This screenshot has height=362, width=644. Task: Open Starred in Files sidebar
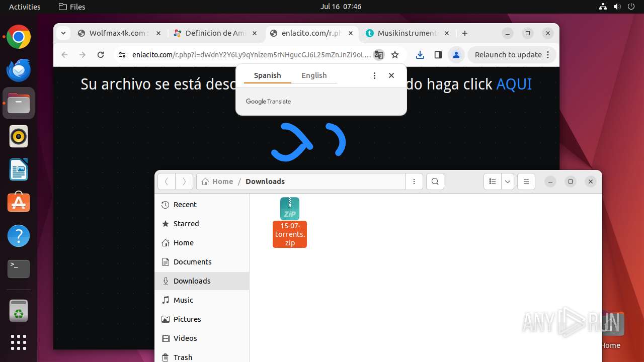tap(202, 224)
